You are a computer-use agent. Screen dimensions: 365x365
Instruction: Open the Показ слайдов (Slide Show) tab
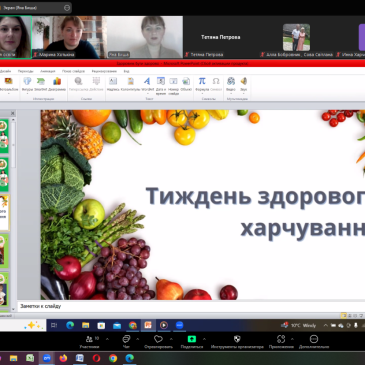[73, 71]
